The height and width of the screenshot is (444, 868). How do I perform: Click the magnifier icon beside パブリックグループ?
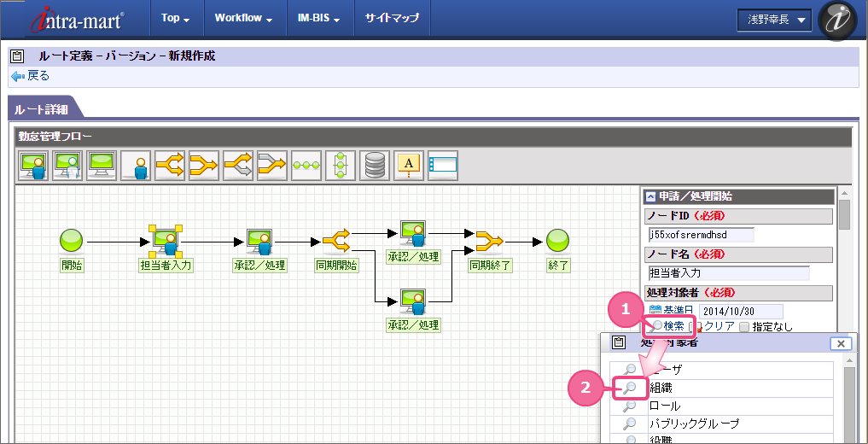click(x=630, y=424)
